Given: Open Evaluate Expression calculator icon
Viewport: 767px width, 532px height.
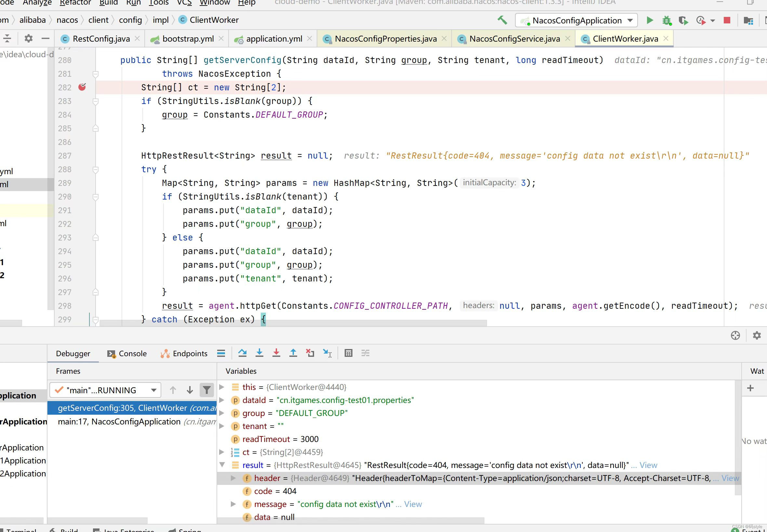Looking at the screenshot, I should coord(349,353).
